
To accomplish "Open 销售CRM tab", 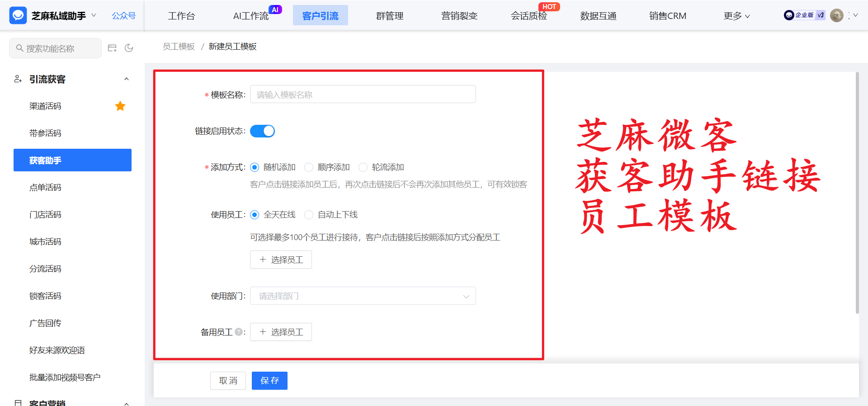I will pyautogui.click(x=668, y=16).
